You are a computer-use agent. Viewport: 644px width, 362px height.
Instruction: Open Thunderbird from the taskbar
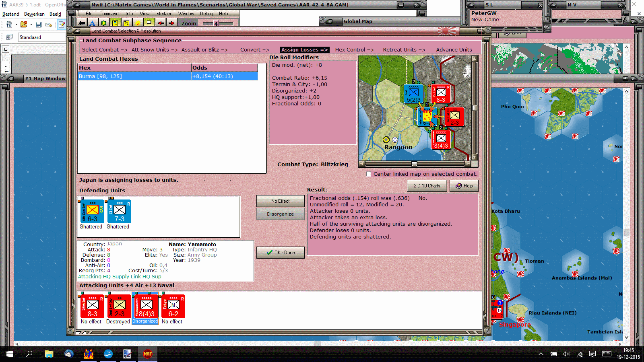69,354
